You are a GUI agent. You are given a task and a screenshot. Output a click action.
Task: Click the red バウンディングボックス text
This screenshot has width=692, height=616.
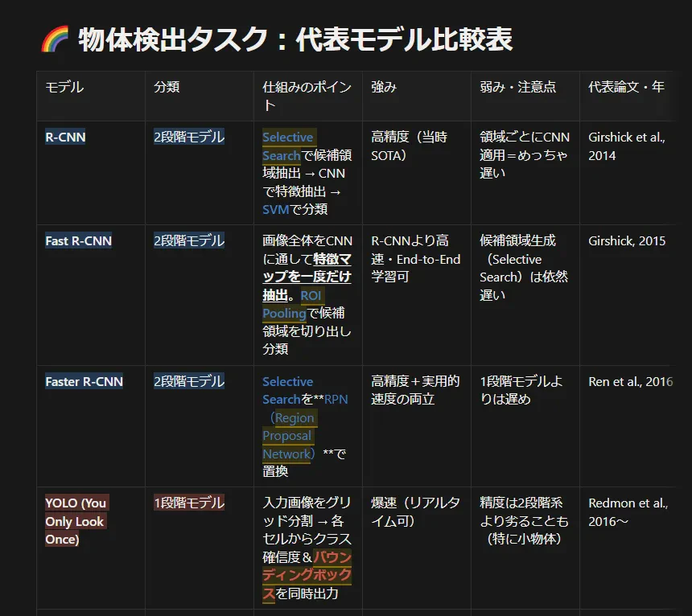pyautogui.click(x=307, y=575)
